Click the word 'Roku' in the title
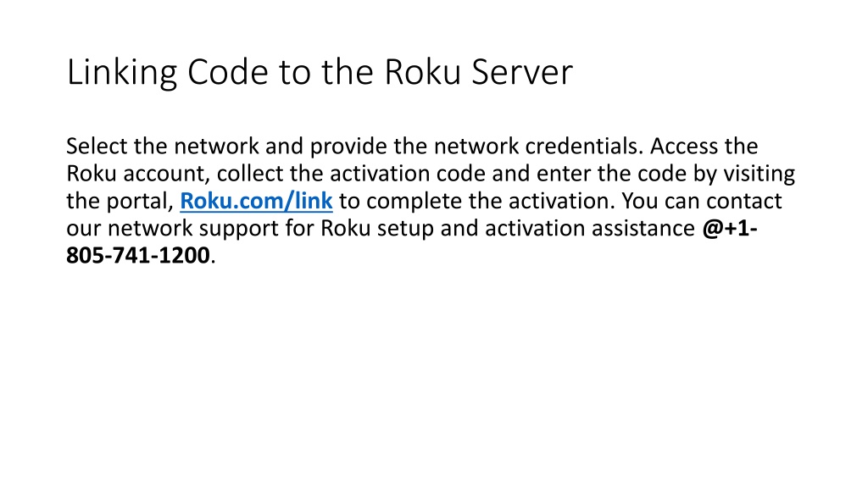 pyautogui.click(x=422, y=73)
